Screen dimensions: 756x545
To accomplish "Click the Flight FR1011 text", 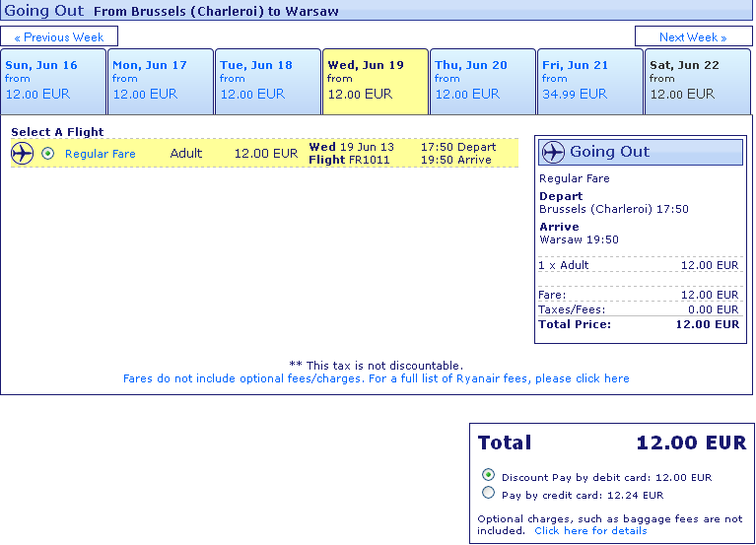I will pyautogui.click(x=349, y=160).
